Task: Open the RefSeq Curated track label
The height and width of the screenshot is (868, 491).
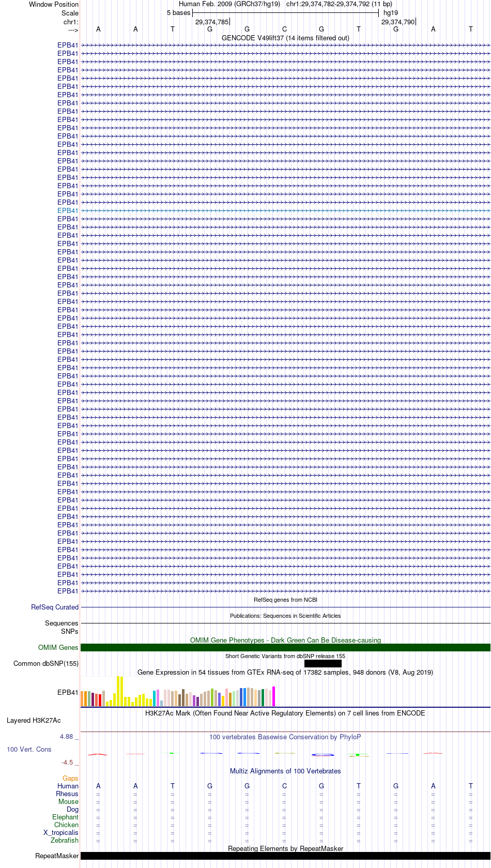Action: coord(55,607)
